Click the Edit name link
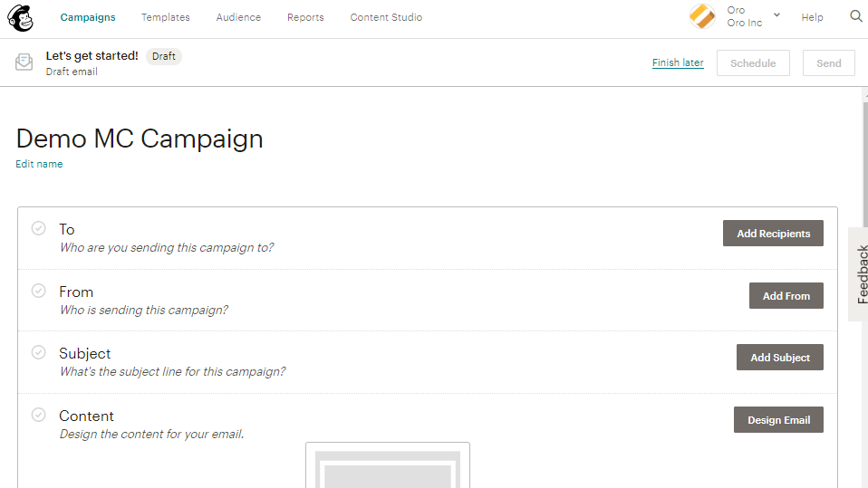Screen dimensions: 868x488 (39, 164)
